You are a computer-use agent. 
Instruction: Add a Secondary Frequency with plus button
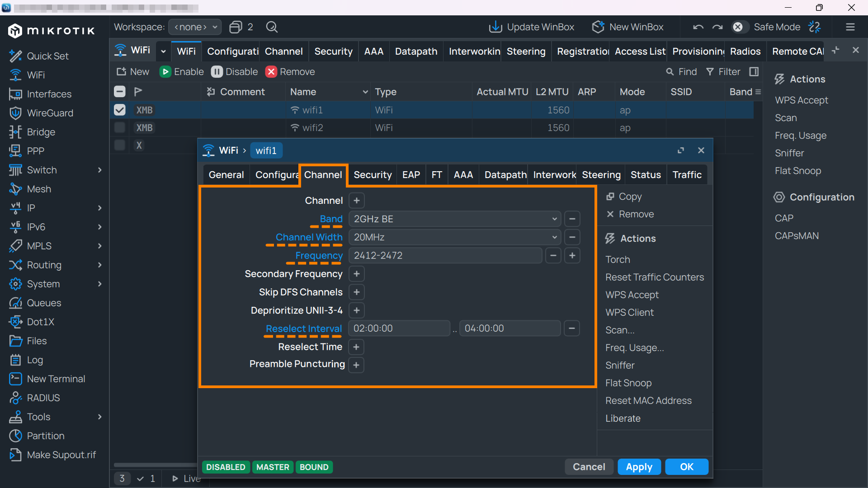pos(357,274)
